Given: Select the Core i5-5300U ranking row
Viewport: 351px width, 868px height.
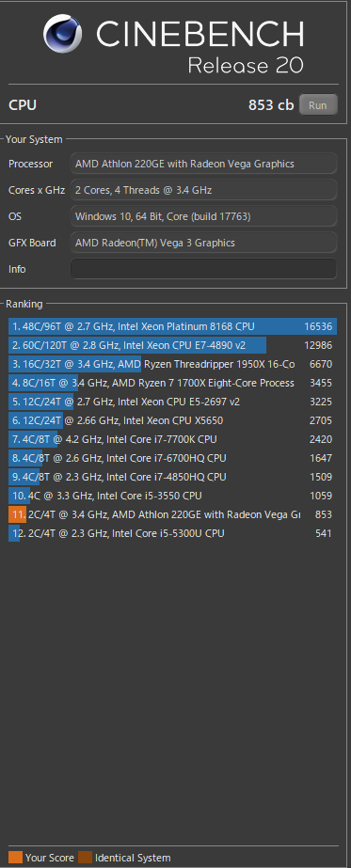Looking at the screenshot, I should click(x=173, y=533).
